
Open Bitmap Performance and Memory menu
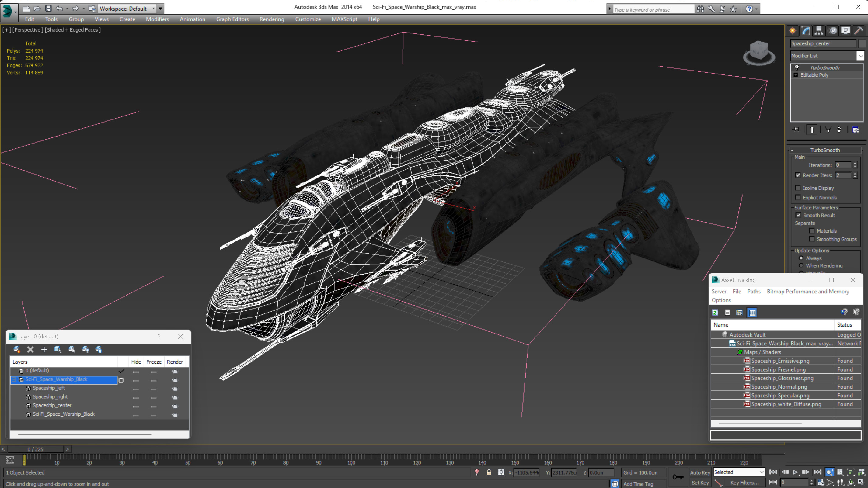point(808,291)
